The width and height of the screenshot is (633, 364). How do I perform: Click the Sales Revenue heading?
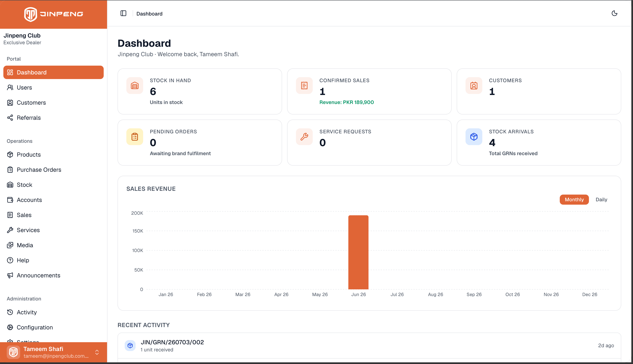[151, 189]
